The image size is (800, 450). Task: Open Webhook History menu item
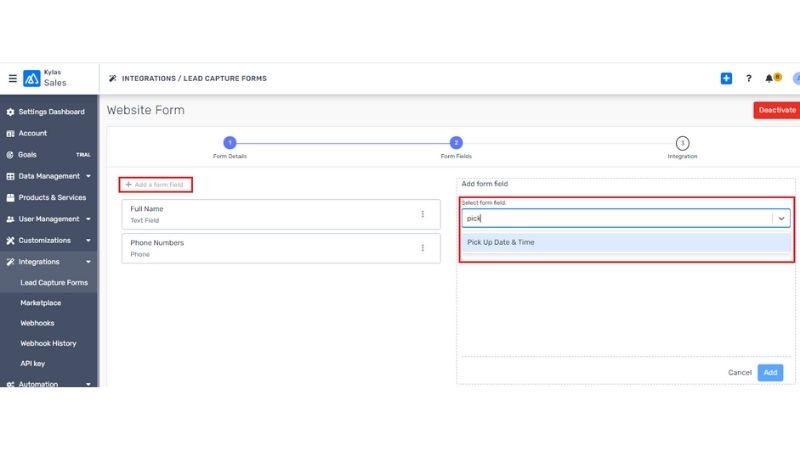pyautogui.click(x=48, y=343)
